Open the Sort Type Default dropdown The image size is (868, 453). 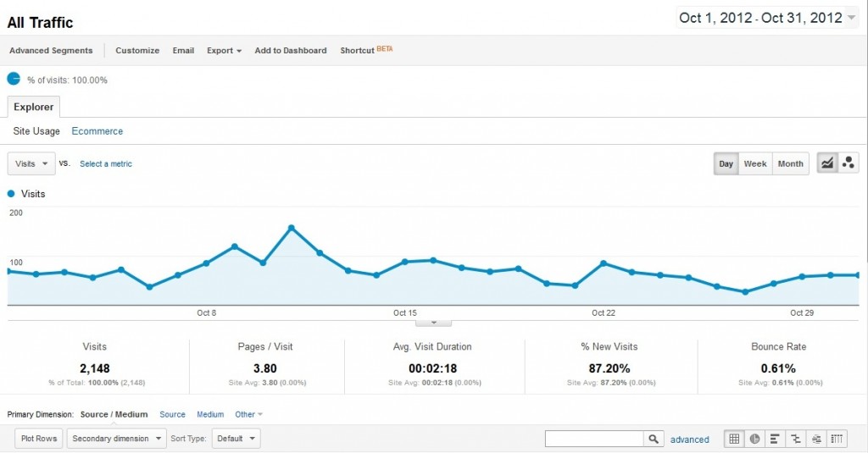[236, 439]
